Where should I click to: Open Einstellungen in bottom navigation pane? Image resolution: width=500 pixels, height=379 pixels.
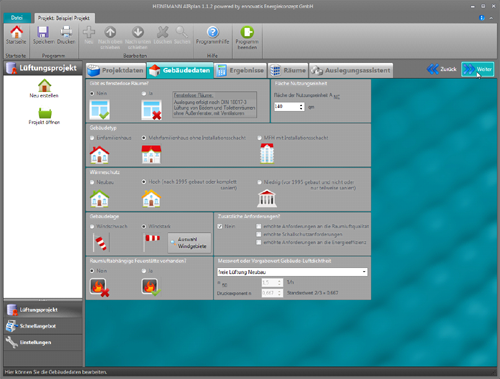click(43, 342)
